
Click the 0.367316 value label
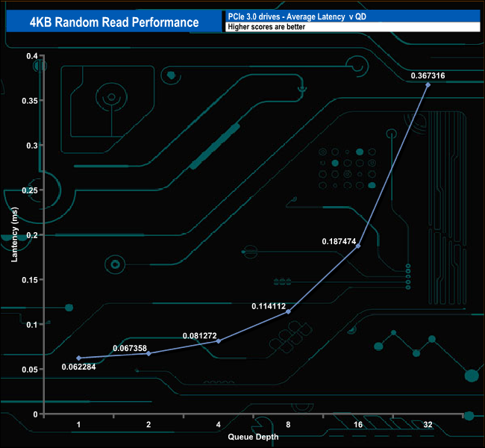(428, 75)
